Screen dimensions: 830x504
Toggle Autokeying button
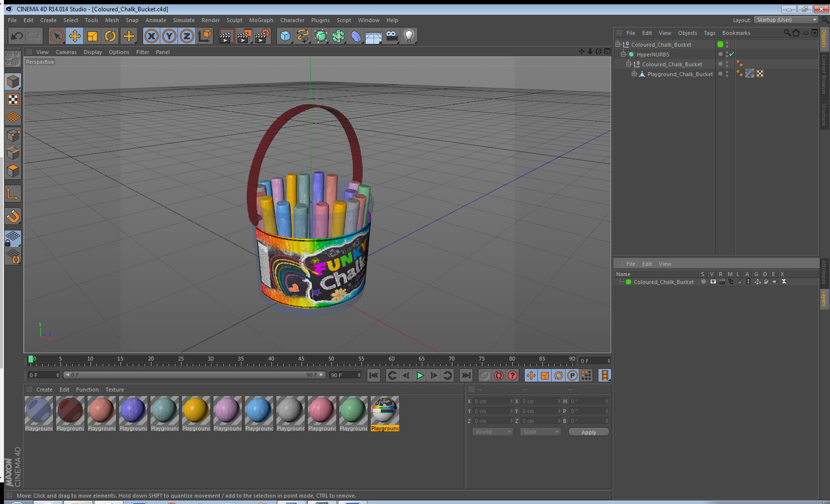pyautogui.click(x=499, y=376)
